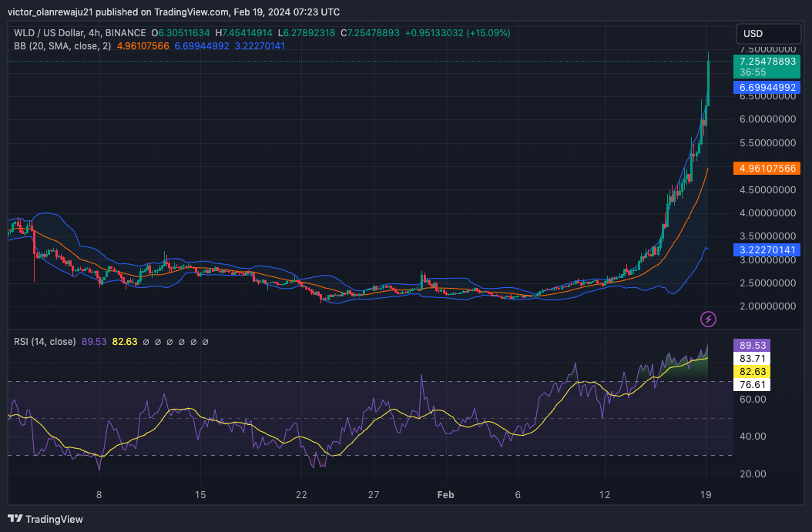
Task: Select the BB (20, SMA, close, 2) indicator label
Action: point(62,46)
